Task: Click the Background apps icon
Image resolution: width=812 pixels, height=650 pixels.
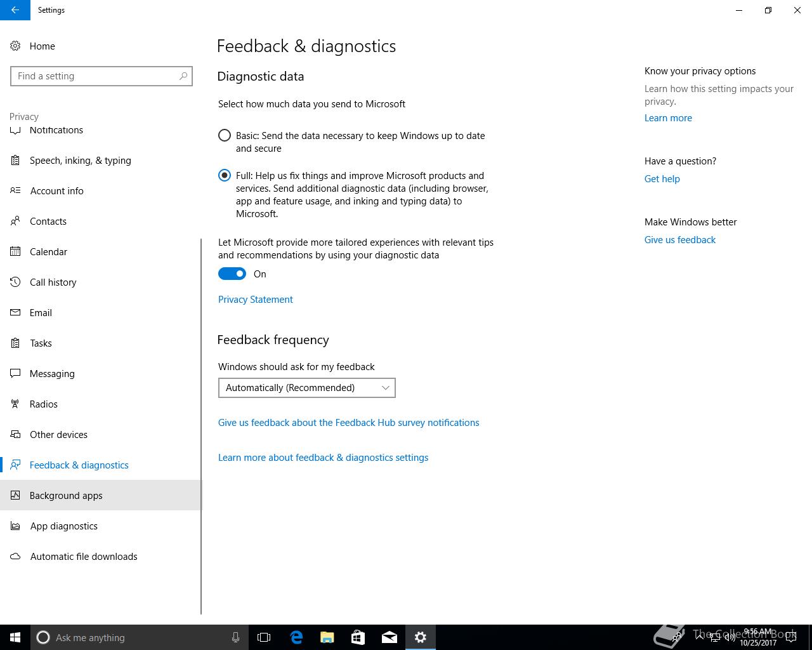Action: point(15,496)
